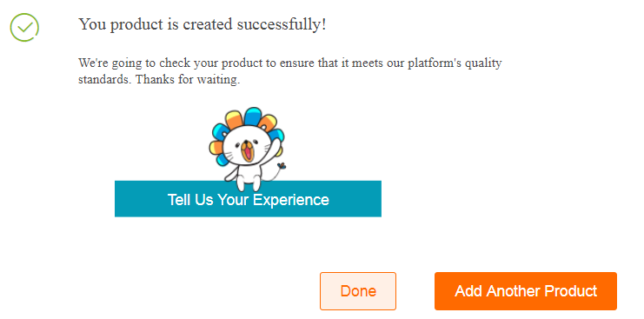Click the word 'successfully!' in the heading
Screen dimensions: 644x319
click(x=282, y=24)
